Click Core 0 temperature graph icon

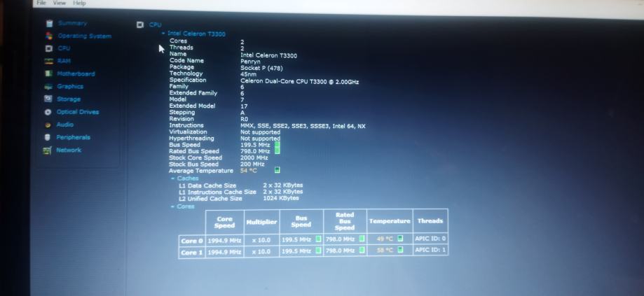point(400,239)
